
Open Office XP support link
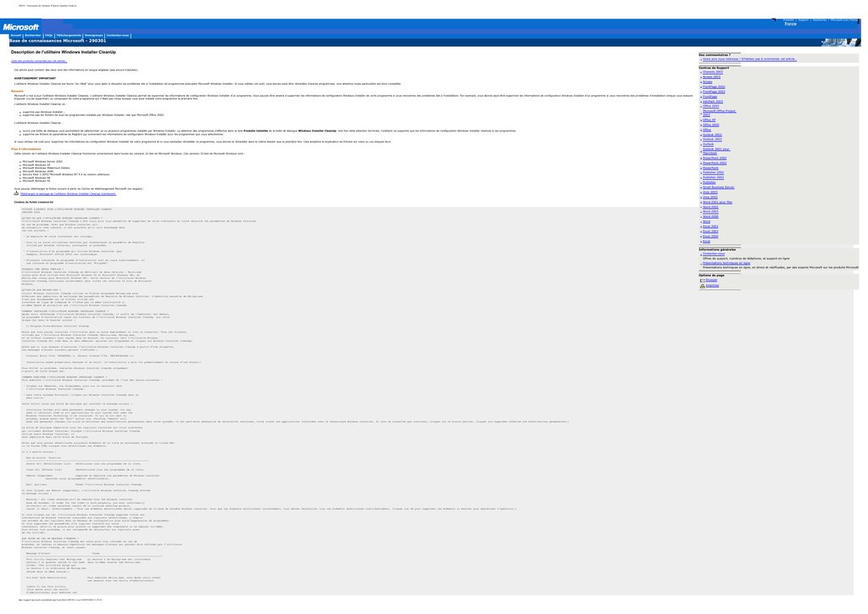point(709,120)
